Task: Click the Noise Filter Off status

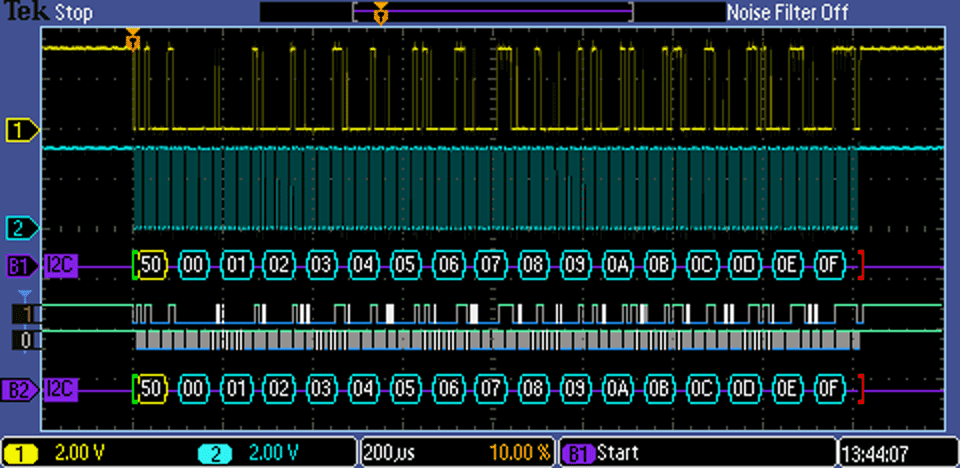Action: click(x=787, y=12)
